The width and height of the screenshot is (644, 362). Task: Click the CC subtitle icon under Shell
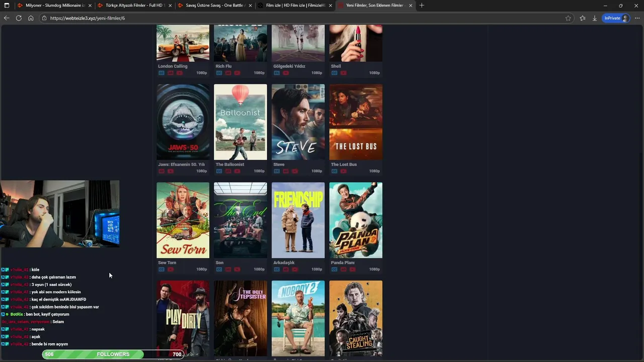pos(334,73)
